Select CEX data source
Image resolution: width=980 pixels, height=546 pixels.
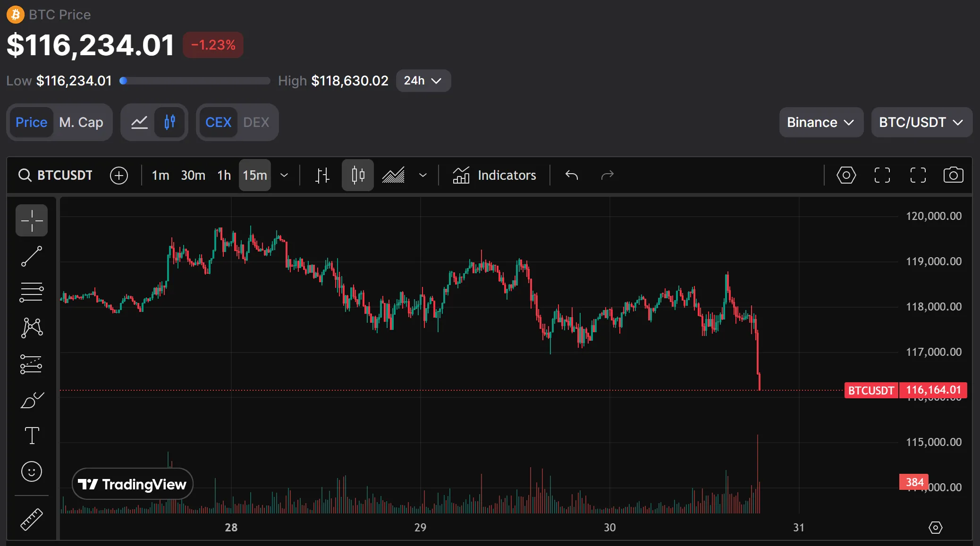[219, 122]
